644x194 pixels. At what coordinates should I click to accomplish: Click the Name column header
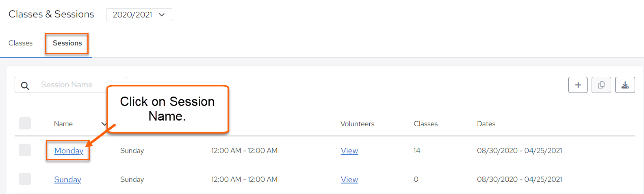point(63,124)
